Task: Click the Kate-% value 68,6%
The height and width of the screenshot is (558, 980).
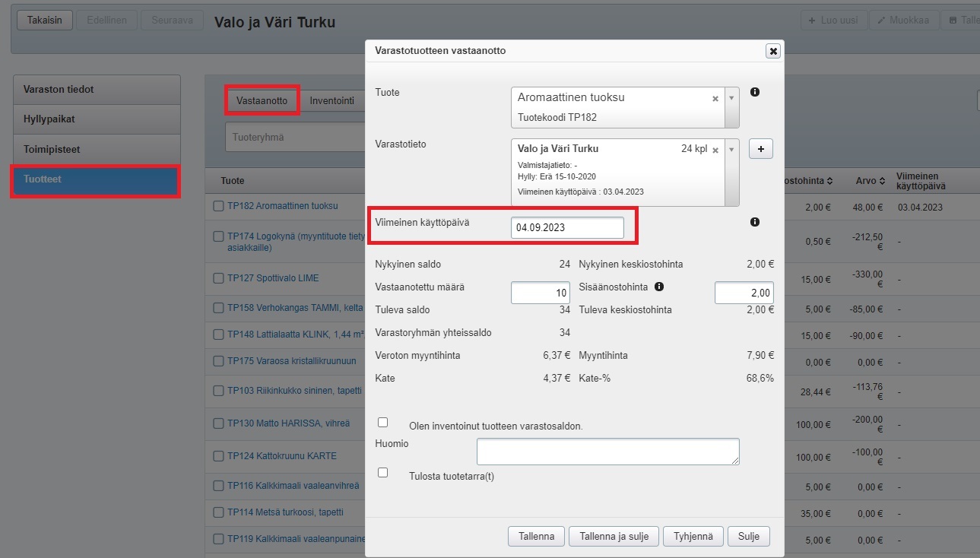Action: [760, 378]
